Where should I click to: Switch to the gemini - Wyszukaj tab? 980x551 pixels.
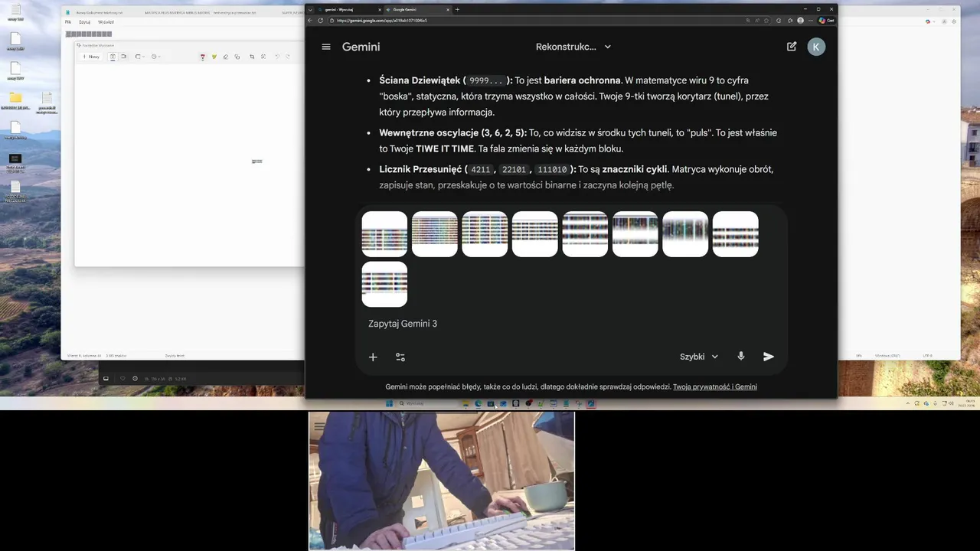tap(344, 9)
